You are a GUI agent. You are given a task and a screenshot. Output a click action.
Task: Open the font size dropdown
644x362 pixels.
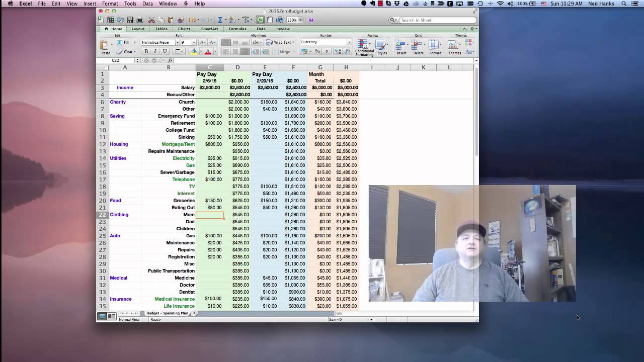pos(195,43)
